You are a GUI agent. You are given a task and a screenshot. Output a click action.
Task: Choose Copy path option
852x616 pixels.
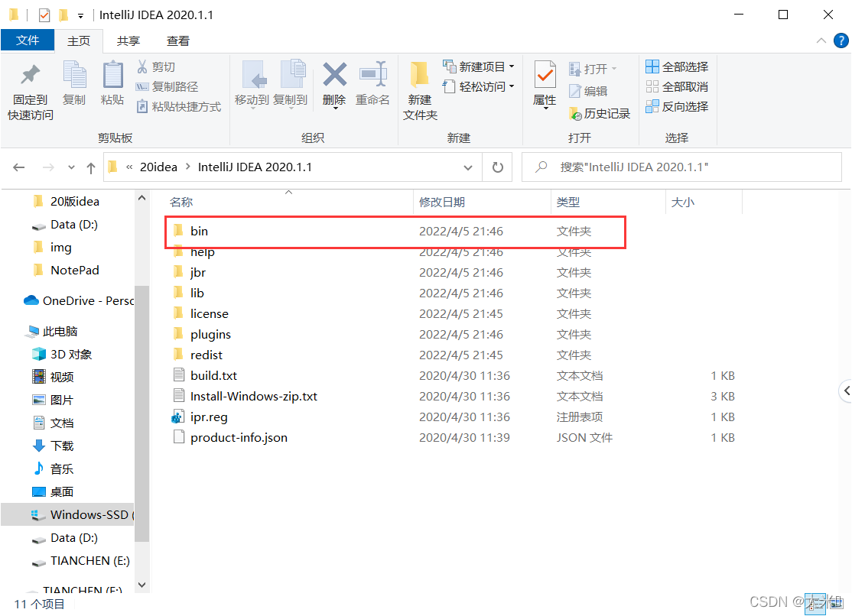point(167,87)
